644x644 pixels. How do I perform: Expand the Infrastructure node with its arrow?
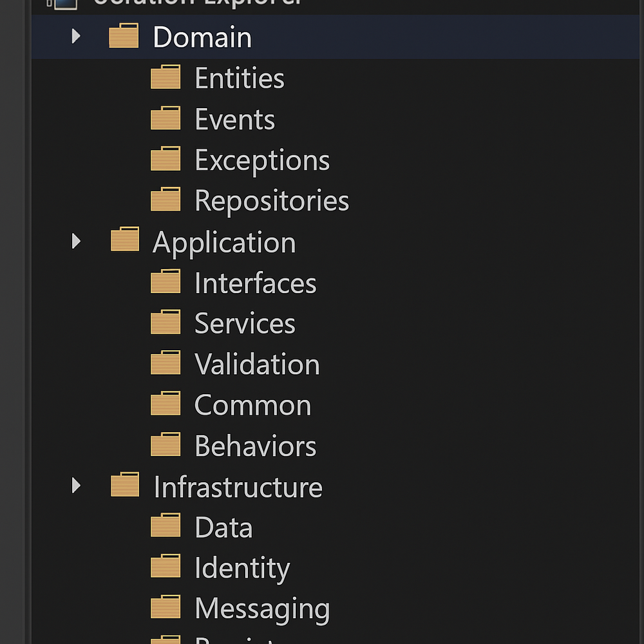75,486
